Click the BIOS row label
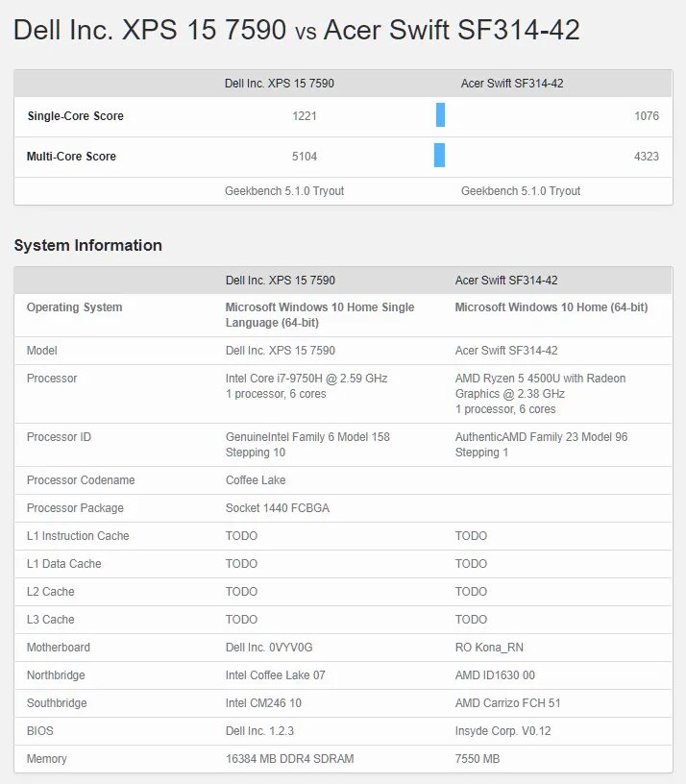 click(40, 731)
